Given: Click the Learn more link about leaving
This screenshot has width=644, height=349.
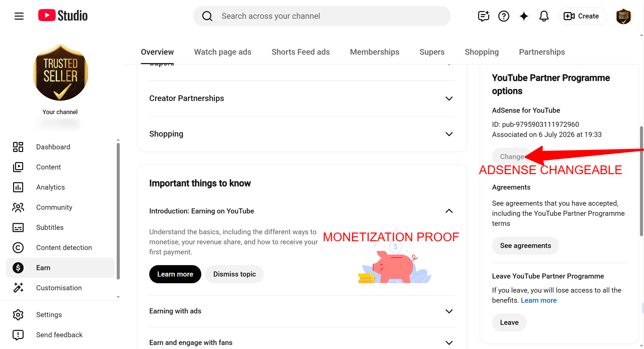Looking at the screenshot, I should [539, 300].
